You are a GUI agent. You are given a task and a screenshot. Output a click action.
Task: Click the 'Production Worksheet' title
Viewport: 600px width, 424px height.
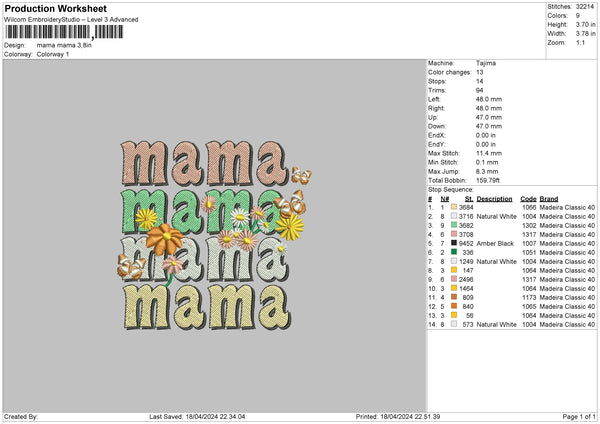(56, 8)
